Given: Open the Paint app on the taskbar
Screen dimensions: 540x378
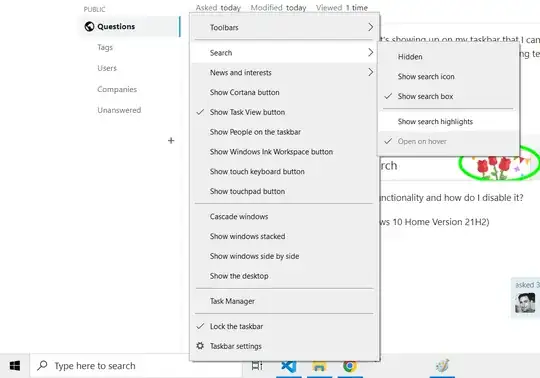Looking at the screenshot, I should (443, 366).
